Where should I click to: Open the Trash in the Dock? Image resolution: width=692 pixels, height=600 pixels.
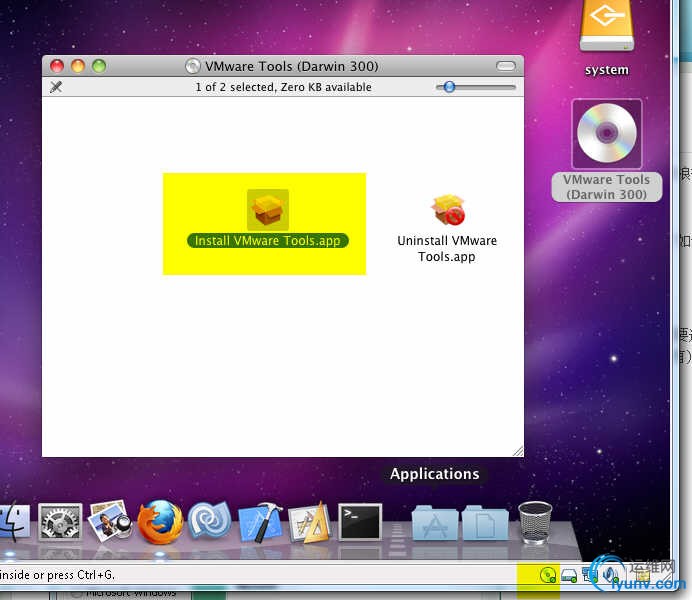pos(535,522)
